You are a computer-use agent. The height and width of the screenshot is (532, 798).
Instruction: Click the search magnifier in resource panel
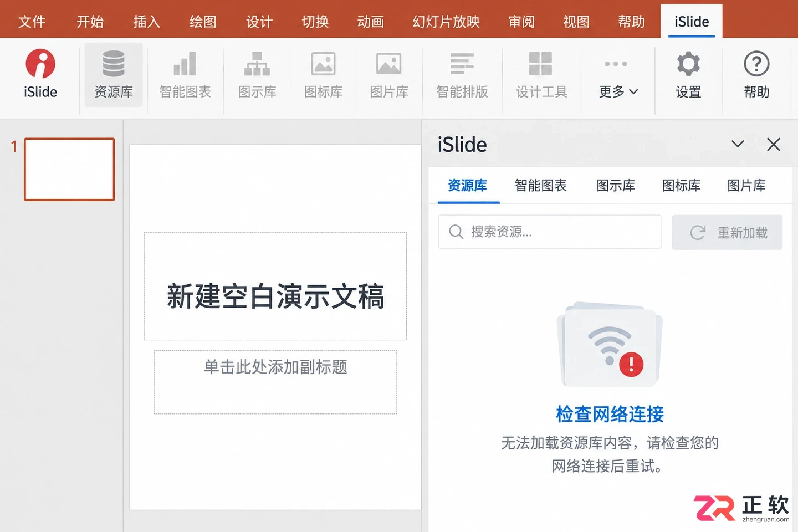point(456,232)
